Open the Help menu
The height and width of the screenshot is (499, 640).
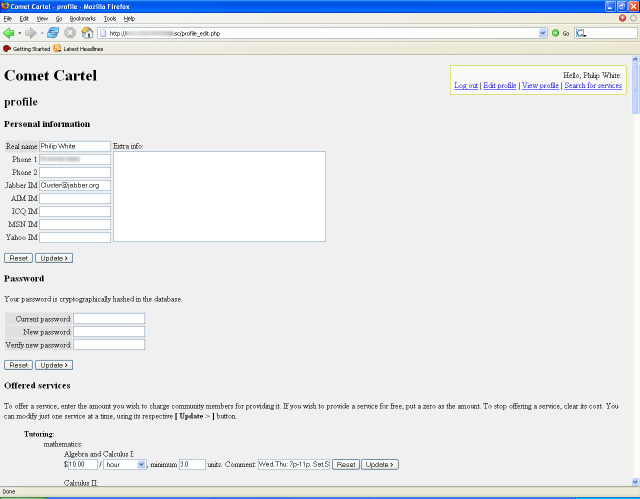[x=129, y=18]
